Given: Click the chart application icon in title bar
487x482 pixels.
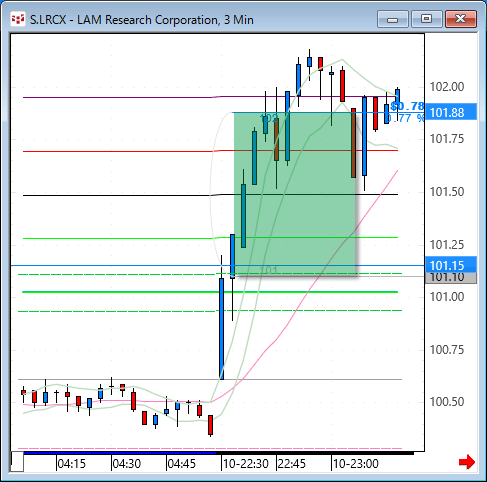Looking at the screenshot, I should (18, 19).
